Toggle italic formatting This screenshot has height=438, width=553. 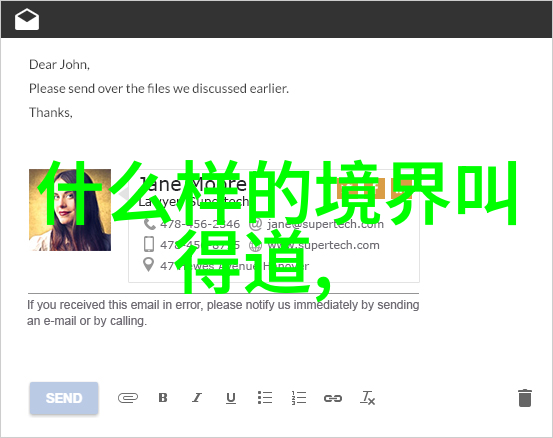(197, 398)
